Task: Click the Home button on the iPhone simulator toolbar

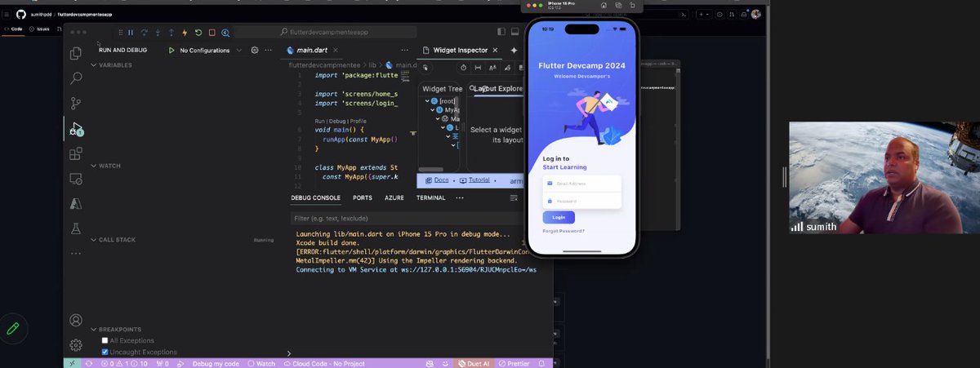Action: coord(604,5)
